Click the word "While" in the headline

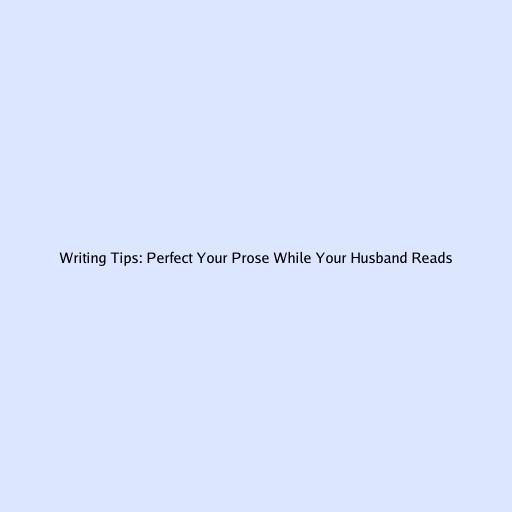292,258
